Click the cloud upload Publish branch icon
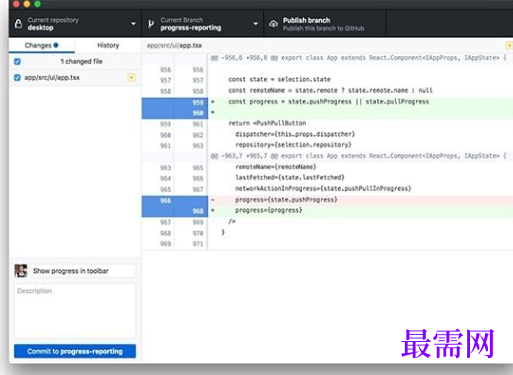This screenshot has width=513, height=375. 273,24
